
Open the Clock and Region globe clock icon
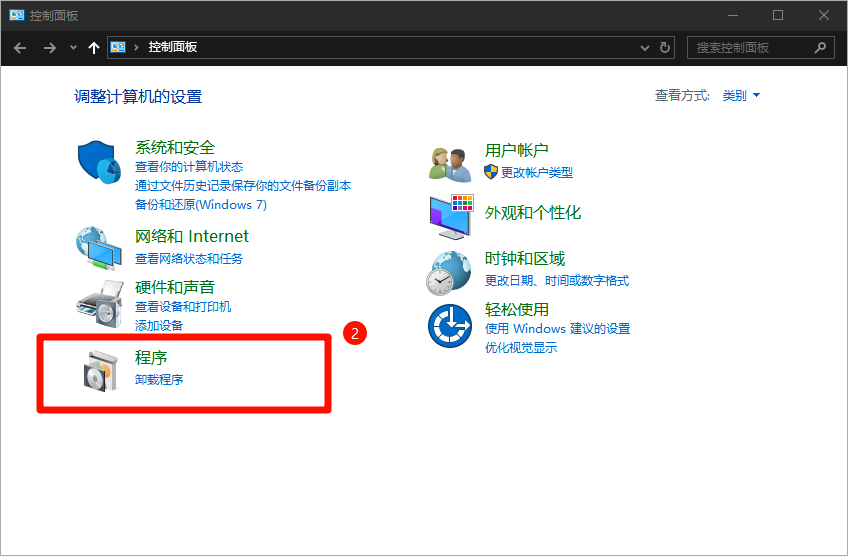pos(448,273)
